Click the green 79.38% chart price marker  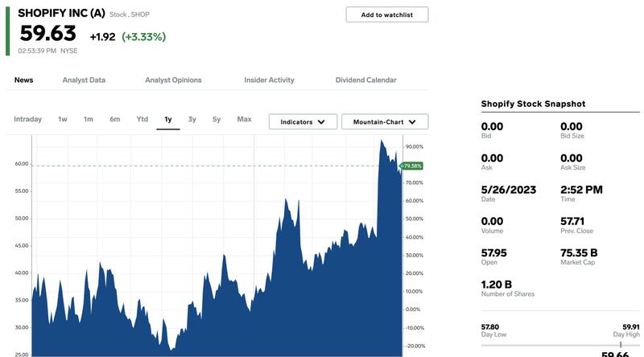click(x=411, y=166)
